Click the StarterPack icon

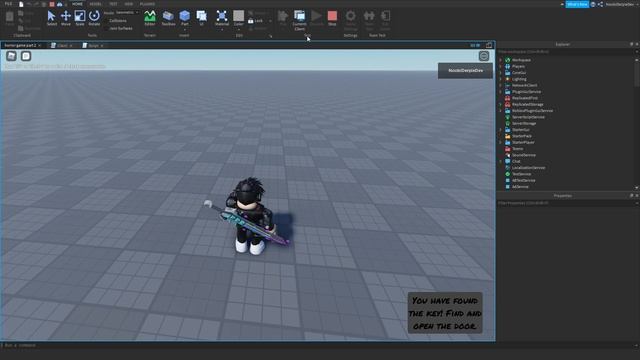pos(508,136)
